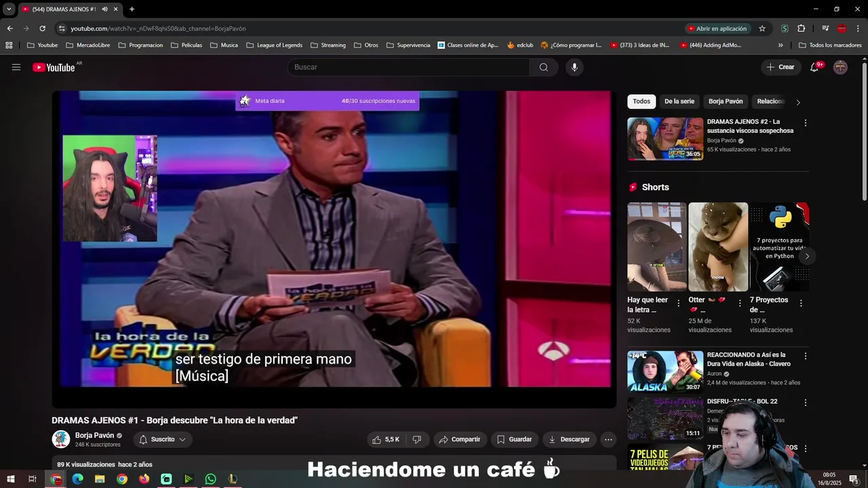
Task: Share the video with Compartir
Action: pos(460,439)
